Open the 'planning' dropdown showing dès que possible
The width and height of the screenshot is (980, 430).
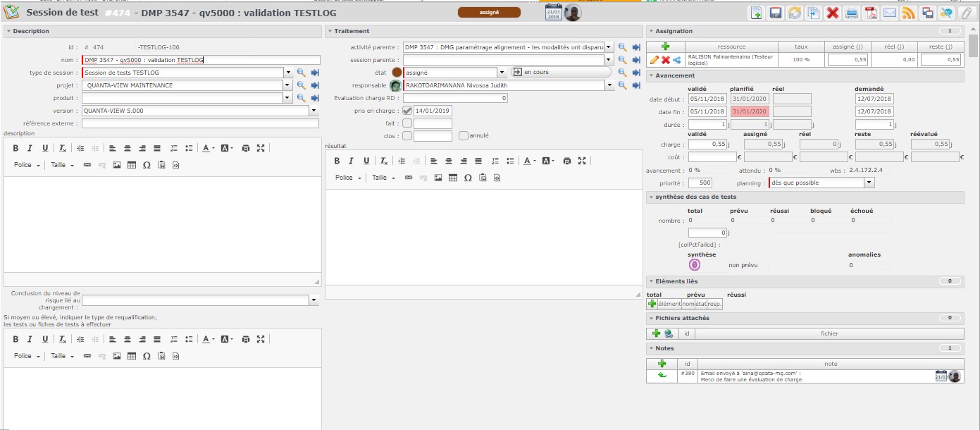(x=869, y=183)
